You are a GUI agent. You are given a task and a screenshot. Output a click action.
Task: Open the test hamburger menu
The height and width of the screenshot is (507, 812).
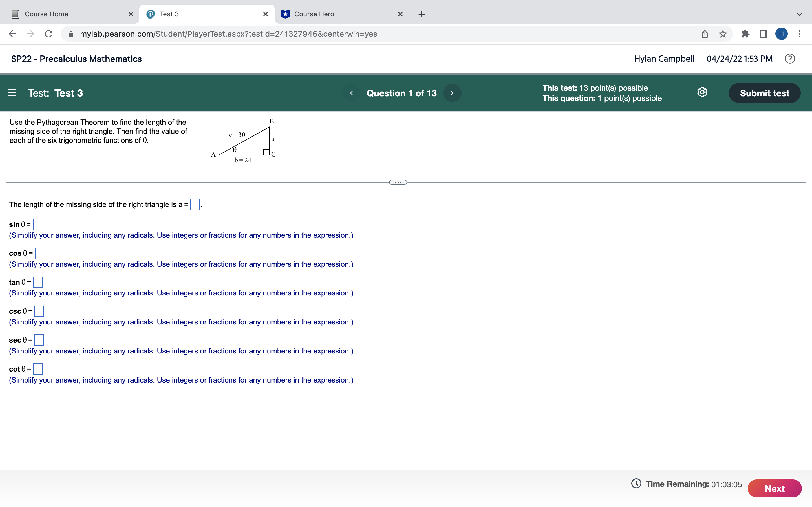(12, 93)
